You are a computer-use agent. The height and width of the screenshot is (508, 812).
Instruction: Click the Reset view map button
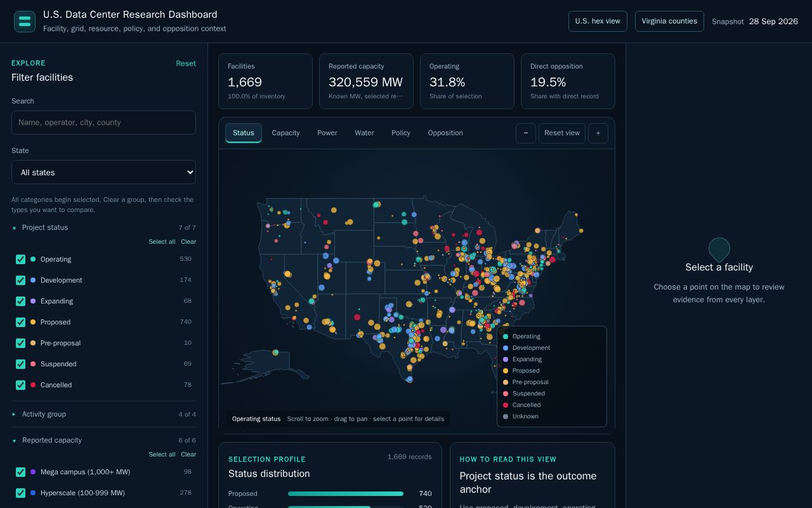[x=562, y=133]
